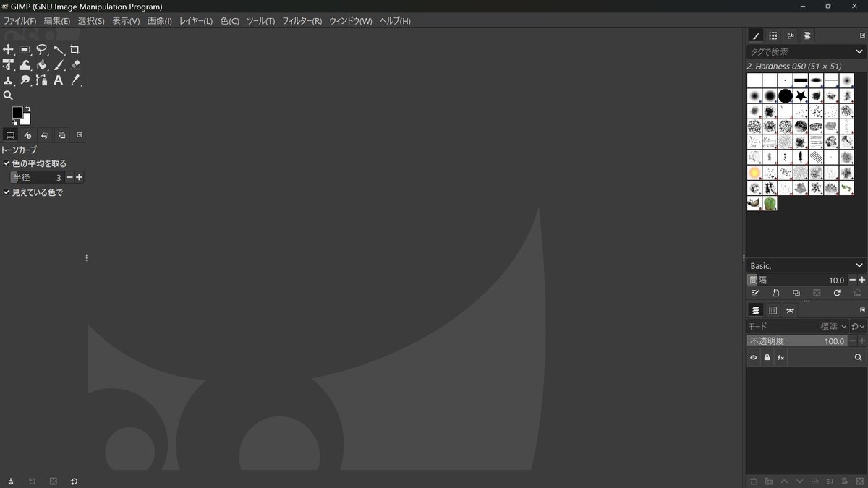Select the Crop tool

pyautogui.click(x=75, y=49)
